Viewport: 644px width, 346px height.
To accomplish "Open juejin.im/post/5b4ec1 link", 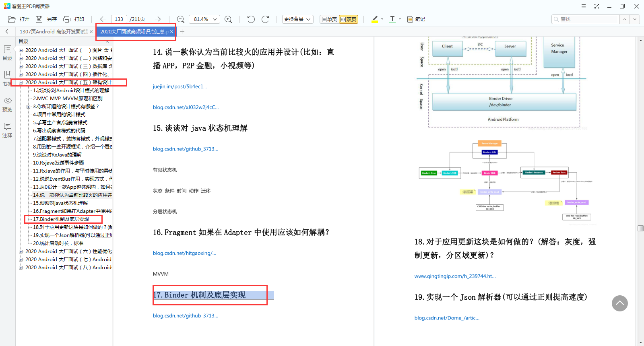I will click(180, 86).
